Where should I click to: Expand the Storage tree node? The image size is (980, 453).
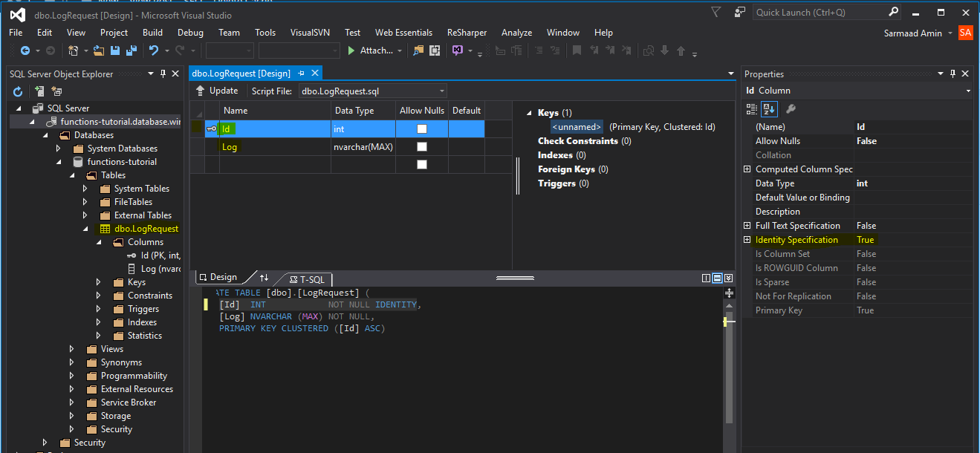72,416
